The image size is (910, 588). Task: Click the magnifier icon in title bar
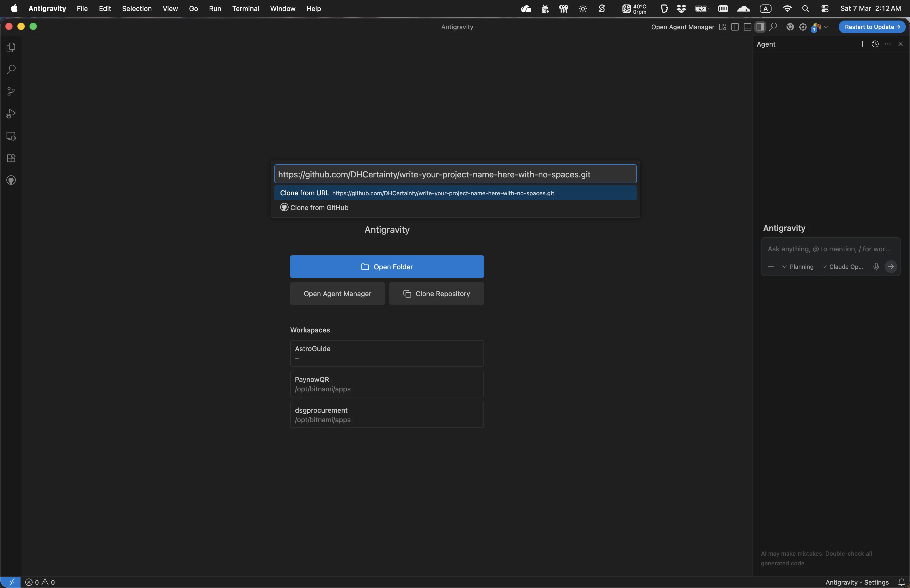click(x=773, y=27)
